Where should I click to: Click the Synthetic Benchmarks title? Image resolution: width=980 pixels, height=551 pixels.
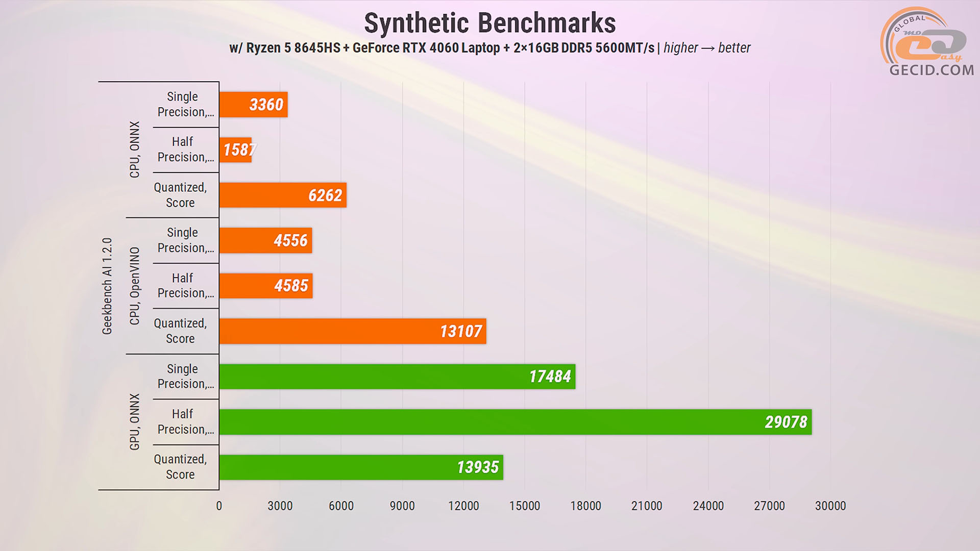coord(489,23)
